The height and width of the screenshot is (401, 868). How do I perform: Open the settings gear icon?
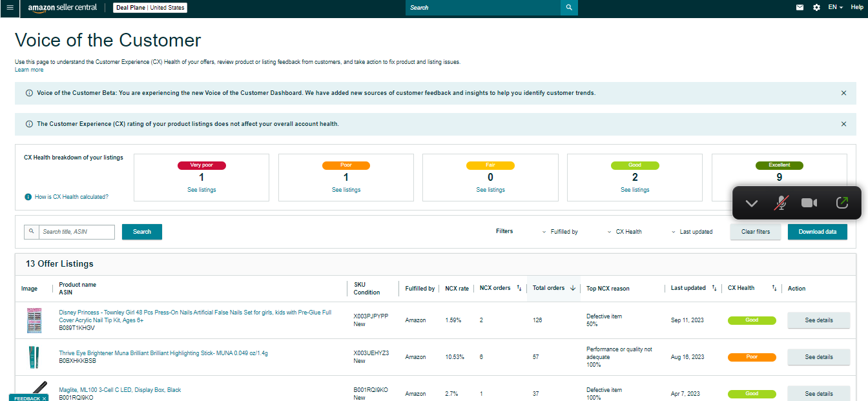point(816,7)
